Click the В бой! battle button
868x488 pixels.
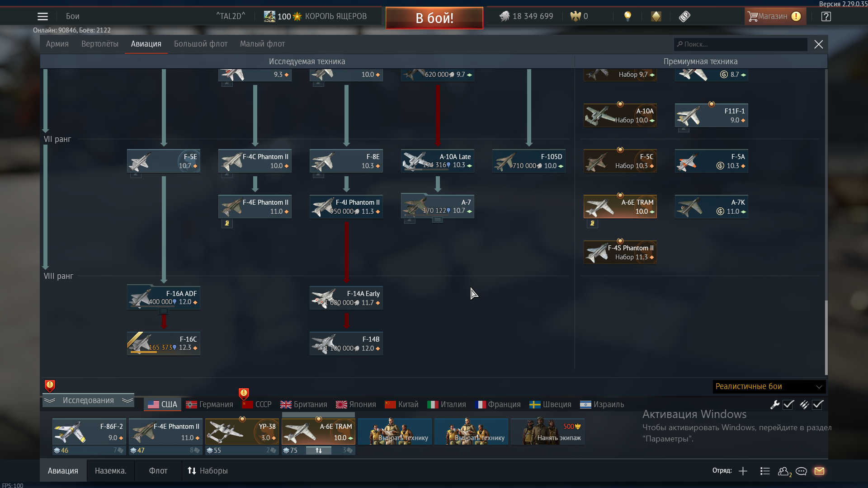click(x=434, y=18)
